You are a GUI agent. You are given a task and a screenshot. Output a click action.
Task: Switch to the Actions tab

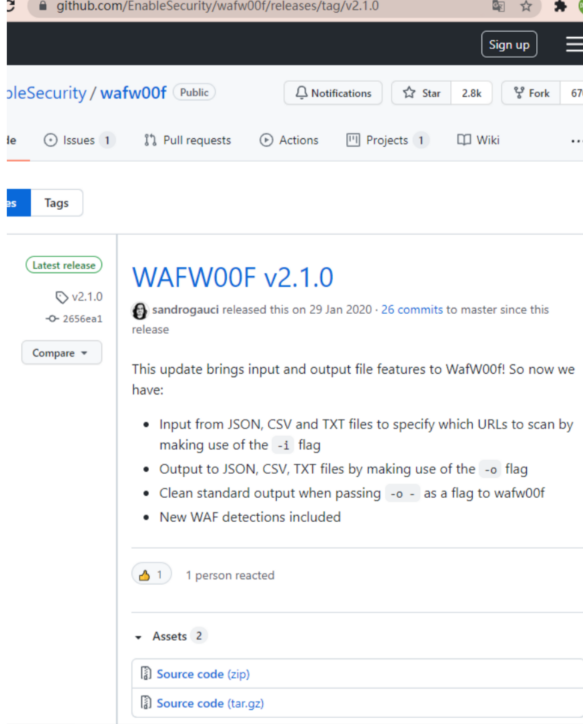click(x=289, y=140)
